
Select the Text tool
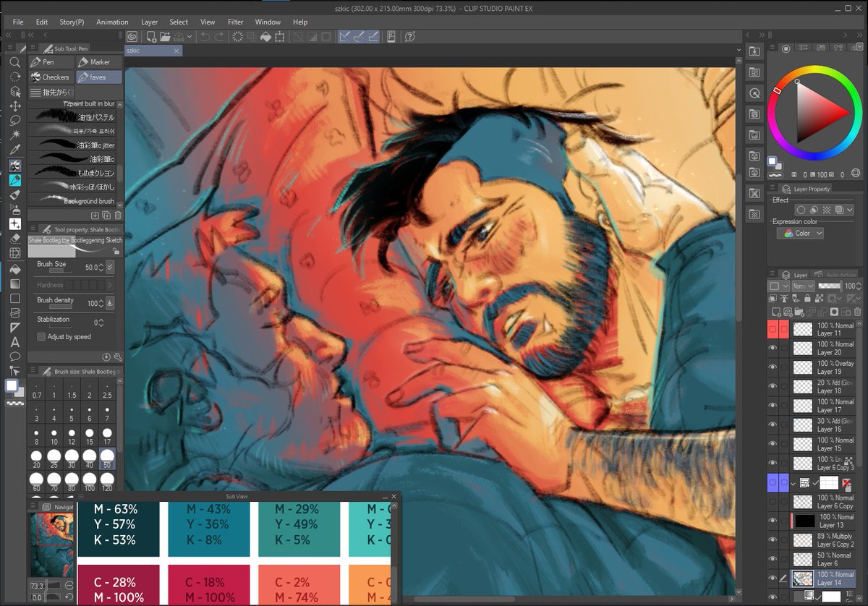click(x=14, y=342)
